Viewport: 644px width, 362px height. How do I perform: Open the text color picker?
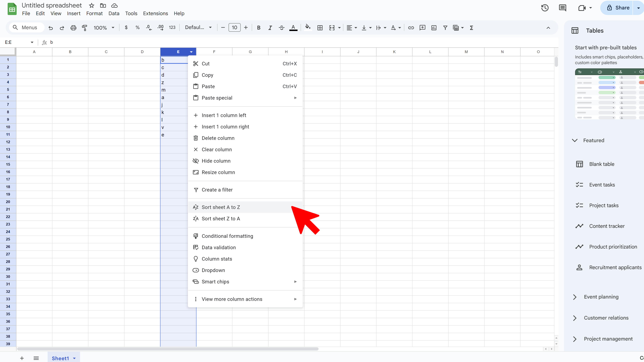coord(293,28)
